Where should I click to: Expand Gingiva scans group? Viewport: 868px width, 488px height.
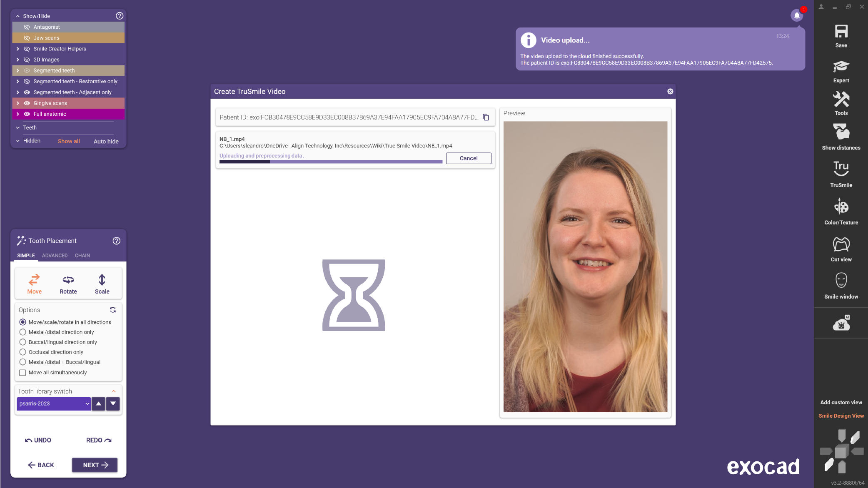pyautogui.click(x=17, y=103)
